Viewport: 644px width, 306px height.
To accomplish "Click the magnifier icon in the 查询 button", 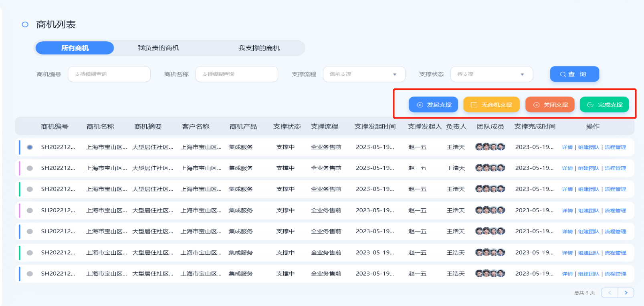I will [563, 74].
